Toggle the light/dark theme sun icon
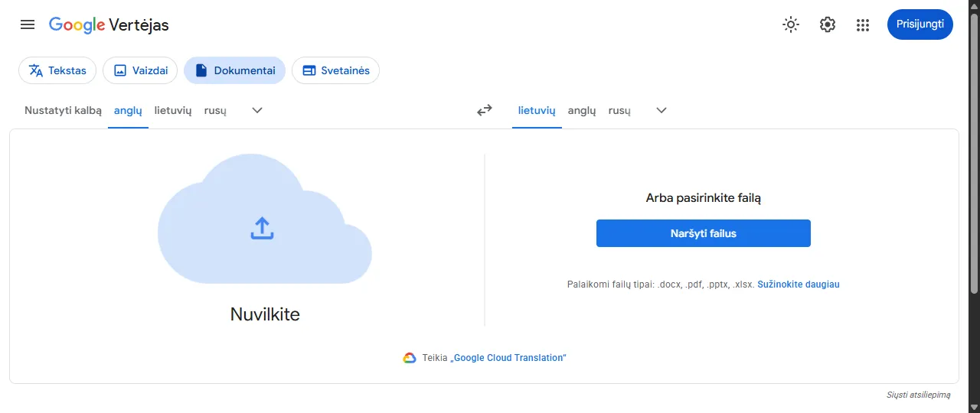Image resolution: width=980 pixels, height=413 pixels. [x=791, y=24]
